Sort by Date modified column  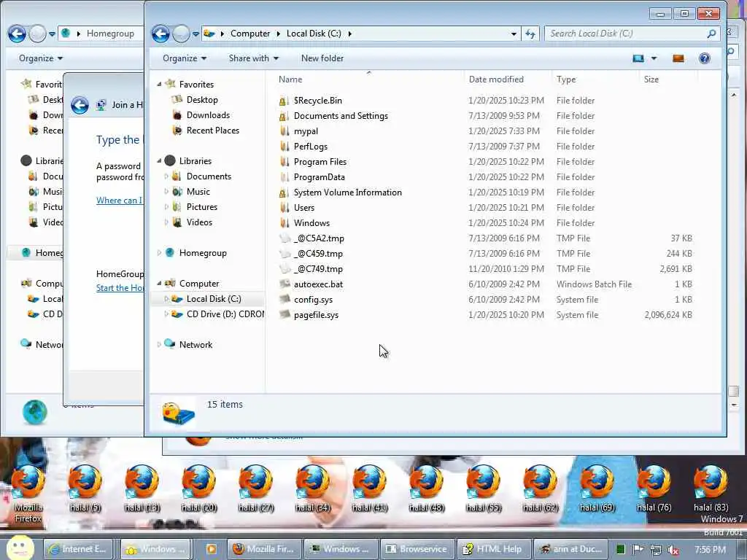[508, 79]
